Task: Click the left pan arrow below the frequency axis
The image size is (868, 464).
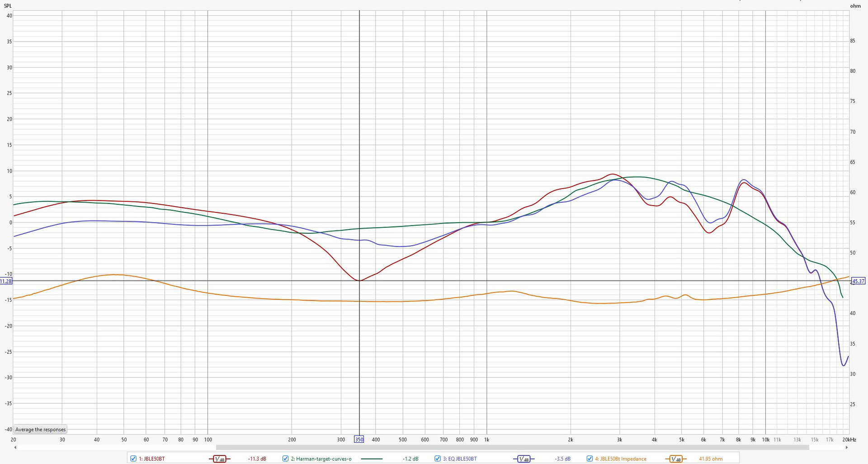Action: click(14, 447)
